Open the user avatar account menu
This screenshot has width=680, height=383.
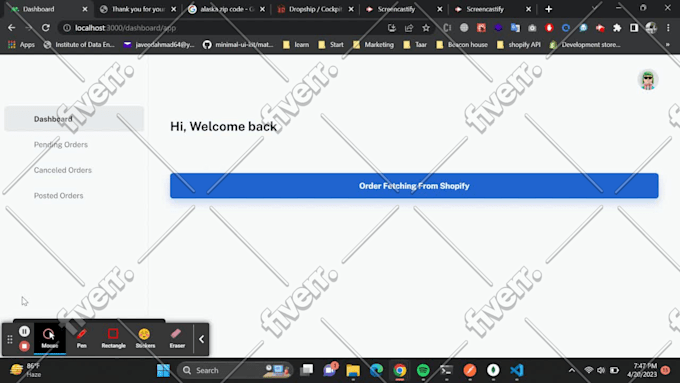point(648,80)
